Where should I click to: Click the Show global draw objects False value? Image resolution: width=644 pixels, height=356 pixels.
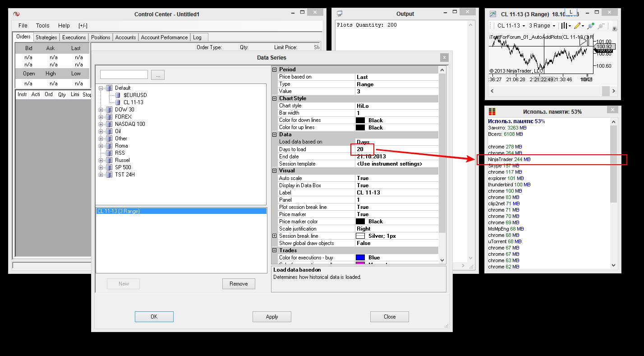pos(396,243)
